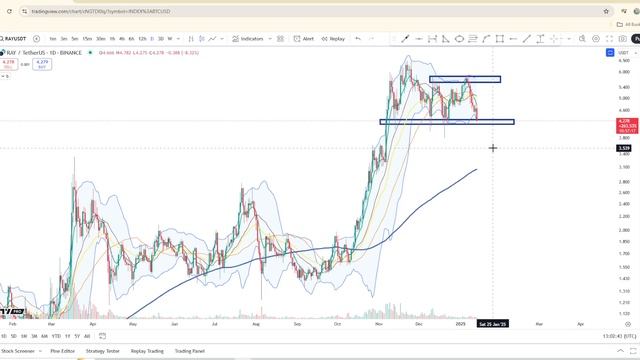Expand the chart style dropdown arrow
The width and height of the screenshot is (640, 360).
pos(222,39)
